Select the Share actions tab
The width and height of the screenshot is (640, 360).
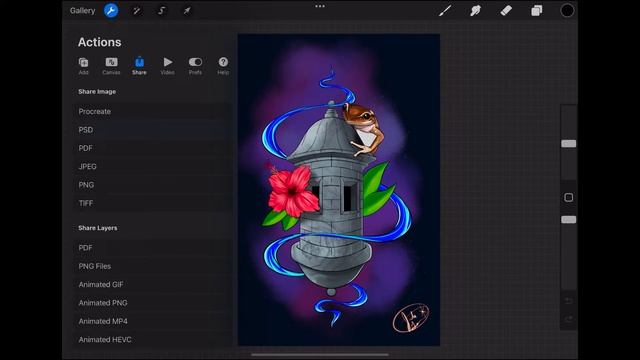(x=139, y=66)
